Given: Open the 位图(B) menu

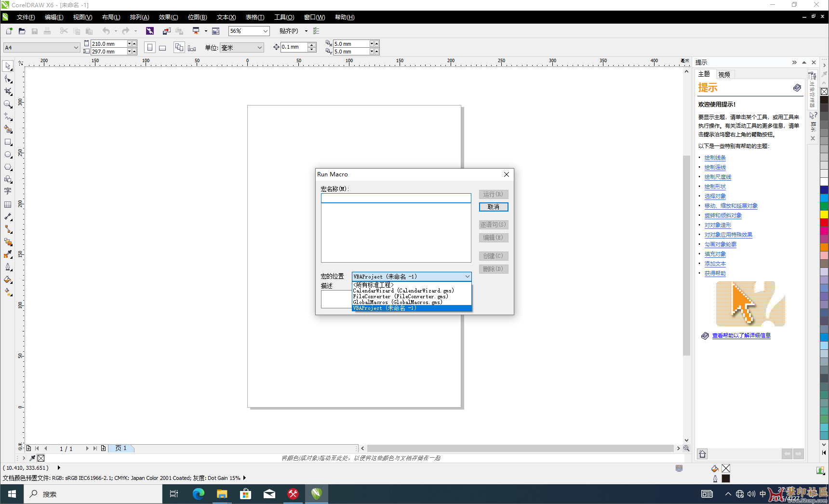Looking at the screenshot, I should pos(197,17).
